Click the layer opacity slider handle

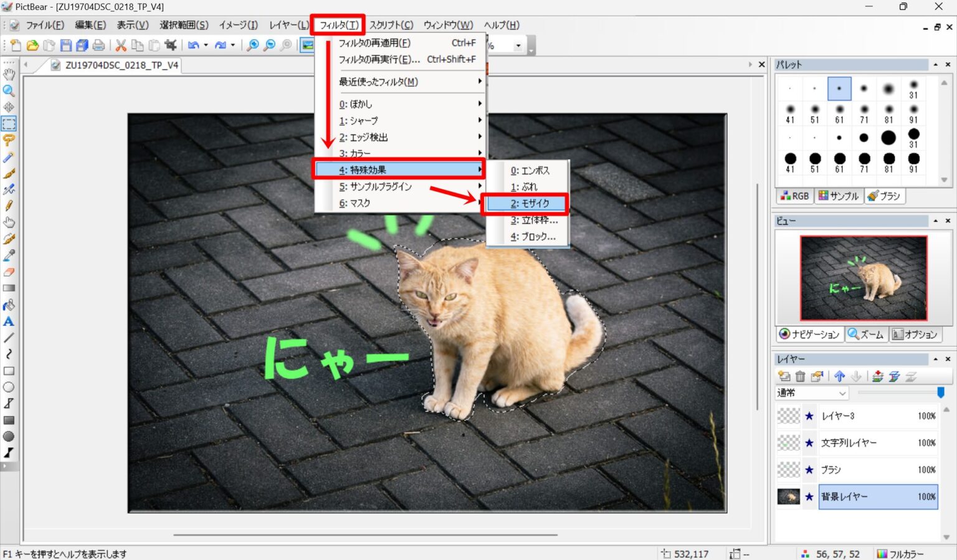[x=941, y=392]
